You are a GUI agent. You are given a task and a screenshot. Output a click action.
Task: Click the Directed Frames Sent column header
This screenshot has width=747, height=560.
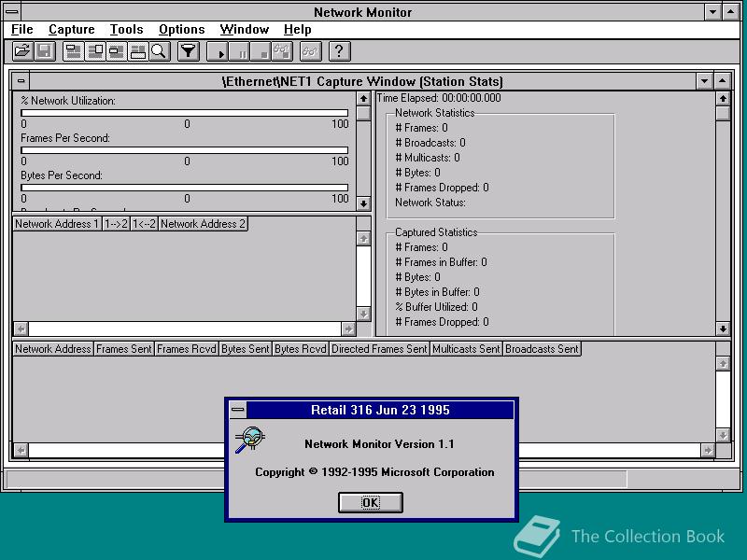pyautogui.click(x=379, y=349)
